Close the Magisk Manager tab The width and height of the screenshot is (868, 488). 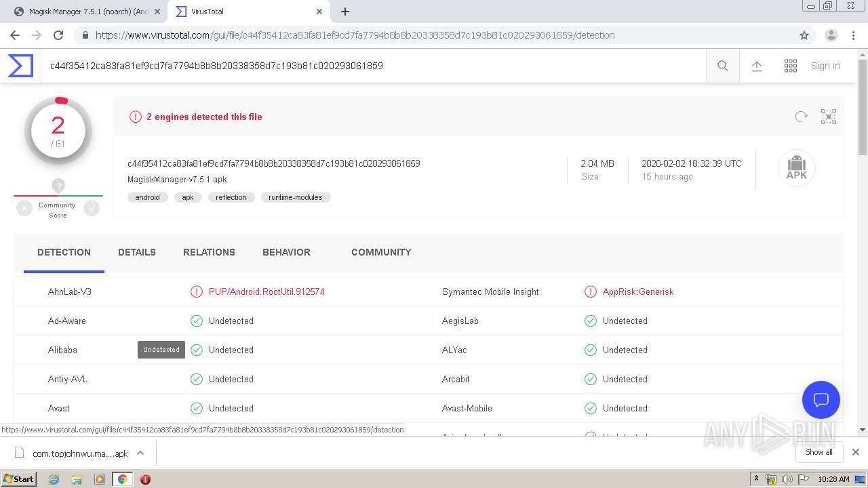157,12
